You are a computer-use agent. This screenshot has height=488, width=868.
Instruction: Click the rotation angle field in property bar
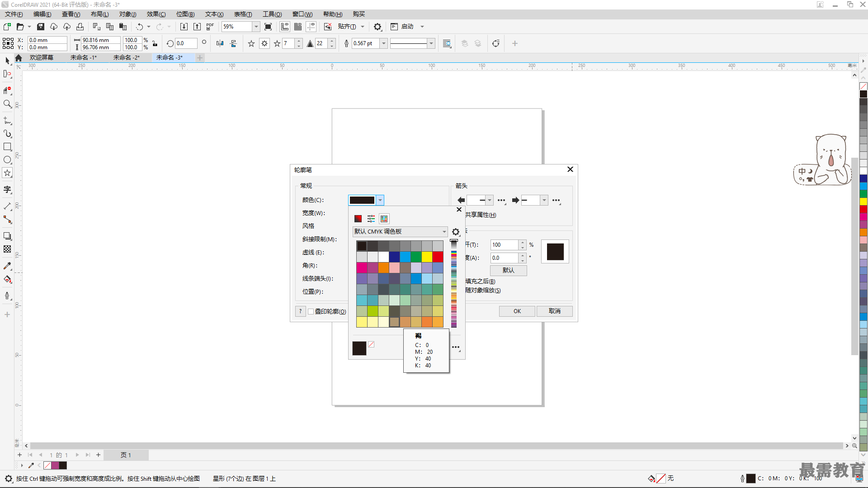point(186,43)
